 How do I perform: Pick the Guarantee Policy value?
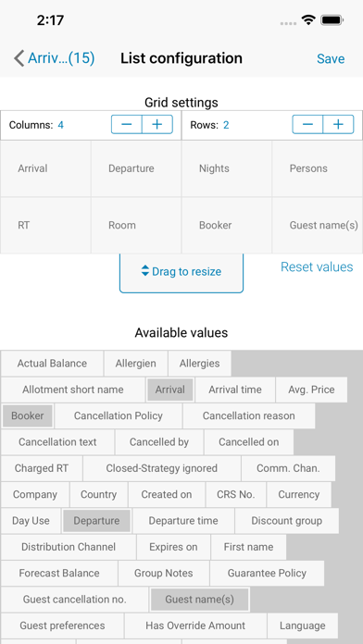coord(267,574)
